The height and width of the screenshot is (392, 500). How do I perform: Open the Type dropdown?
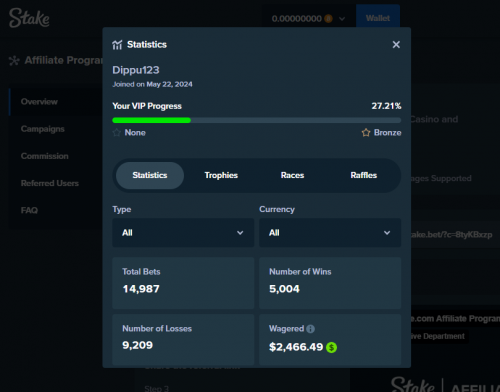(x=183, y=233)
